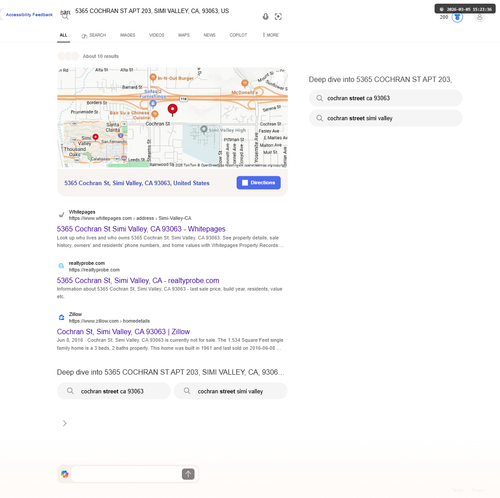Click the Directions button

click(x=259, y=183)
